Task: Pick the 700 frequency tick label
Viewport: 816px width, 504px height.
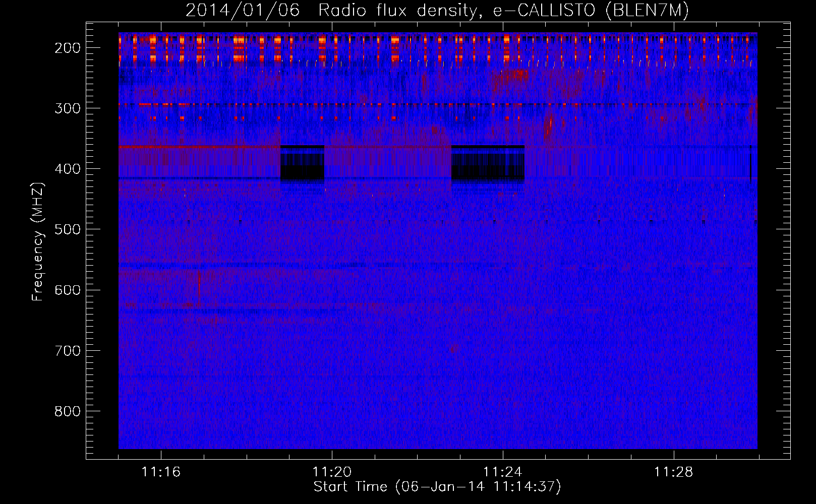Action: (68, 351)
